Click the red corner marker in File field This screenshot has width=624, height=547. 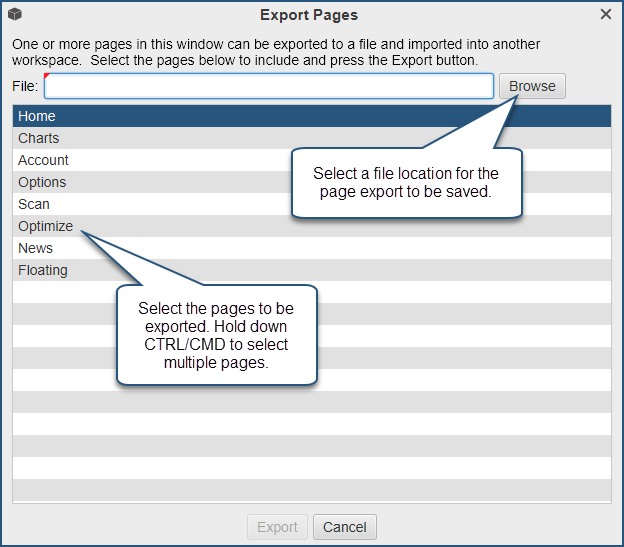tap(48, 78)
